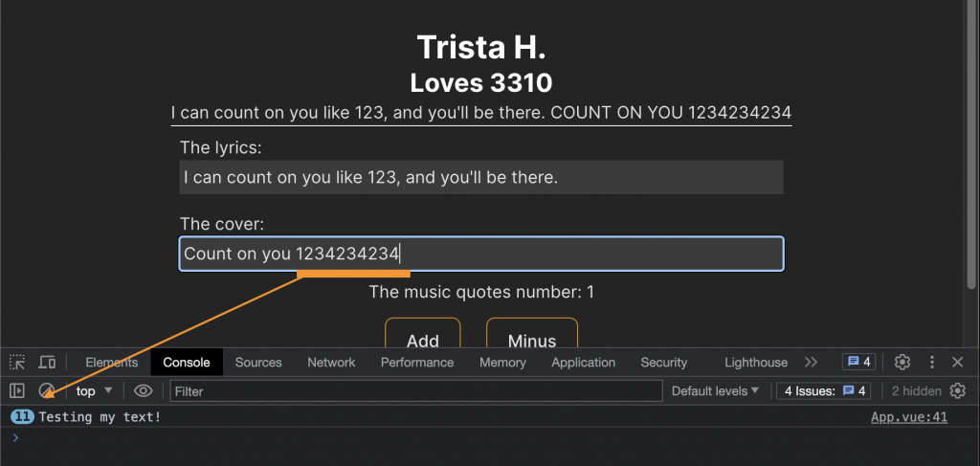The image size is (980, 466).
Task: Click the inspect element picker icon
Action: point(17,363)
